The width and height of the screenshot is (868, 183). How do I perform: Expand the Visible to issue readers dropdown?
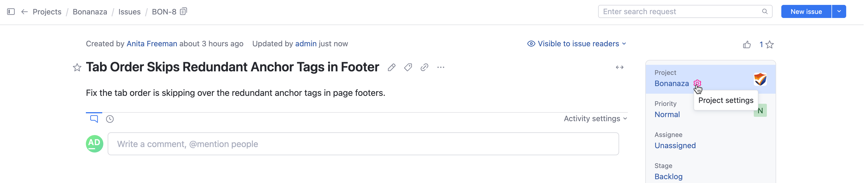pyautogui.click(x=577, y=44)
